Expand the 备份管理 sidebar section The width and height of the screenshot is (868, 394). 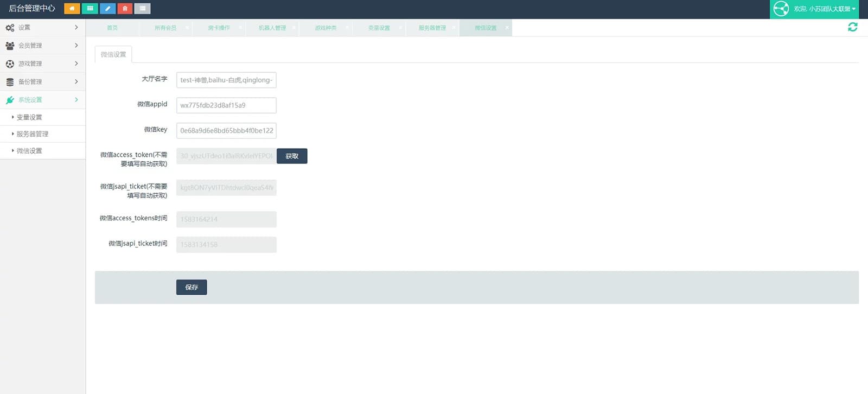tap(42, 81)
